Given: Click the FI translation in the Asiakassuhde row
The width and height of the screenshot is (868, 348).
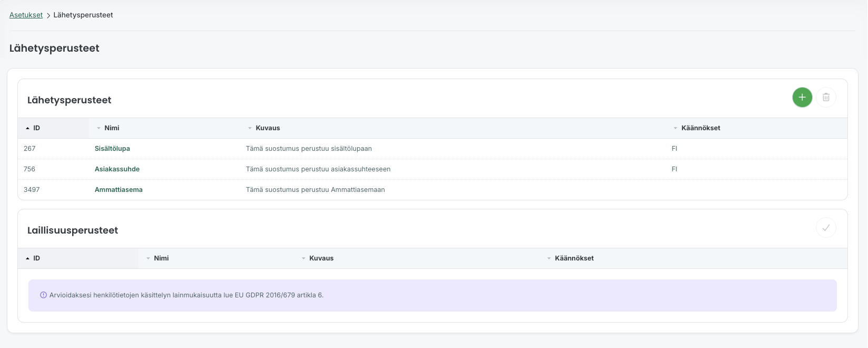Looking at the screenshot, I should [x=674, y=169].
